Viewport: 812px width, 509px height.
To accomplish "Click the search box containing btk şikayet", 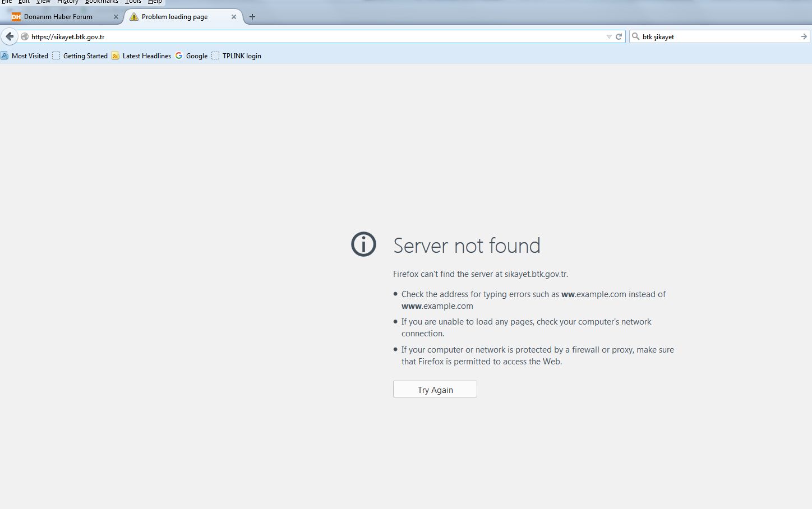I will pyautogui.click(x=718, y=36).
